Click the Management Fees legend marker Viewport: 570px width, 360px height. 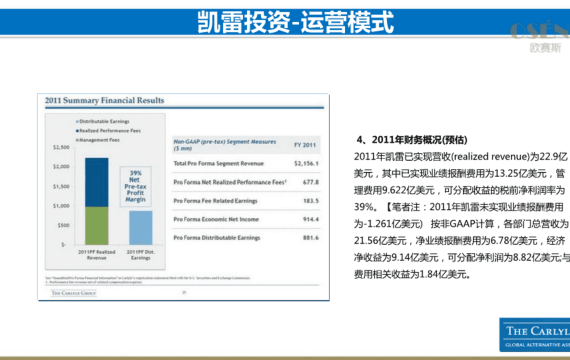click(77, 140)
